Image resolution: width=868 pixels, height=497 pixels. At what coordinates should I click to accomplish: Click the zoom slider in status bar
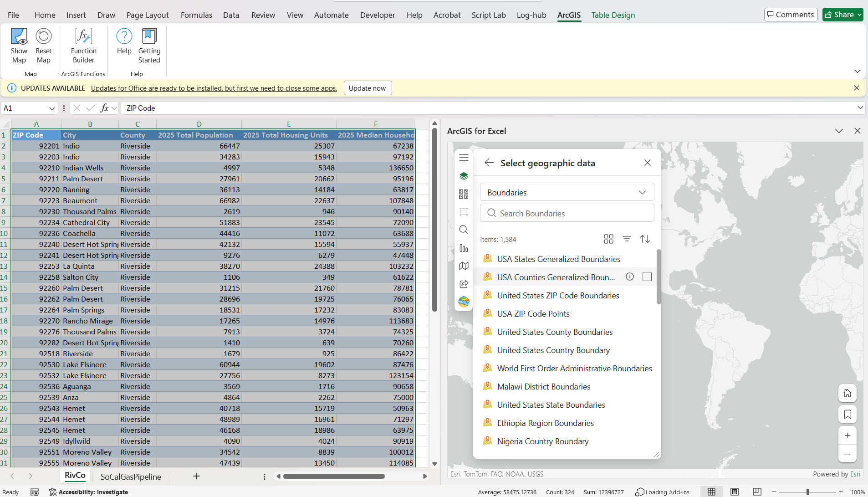point(807,492)
